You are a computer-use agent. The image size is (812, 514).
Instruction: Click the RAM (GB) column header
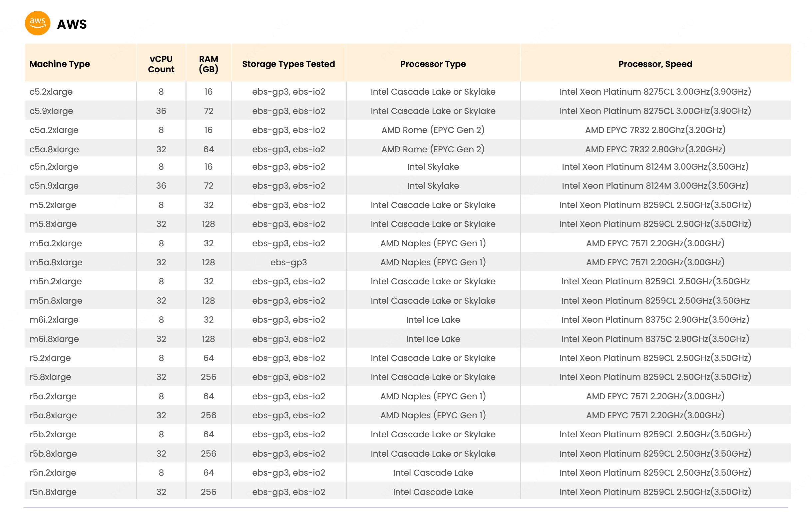pos(208,64)
